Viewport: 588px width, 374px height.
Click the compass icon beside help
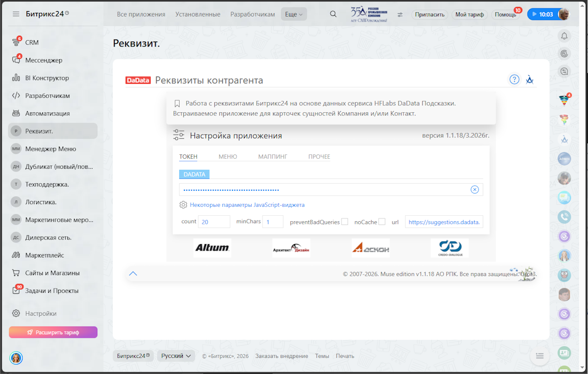(x=530, y=80)
